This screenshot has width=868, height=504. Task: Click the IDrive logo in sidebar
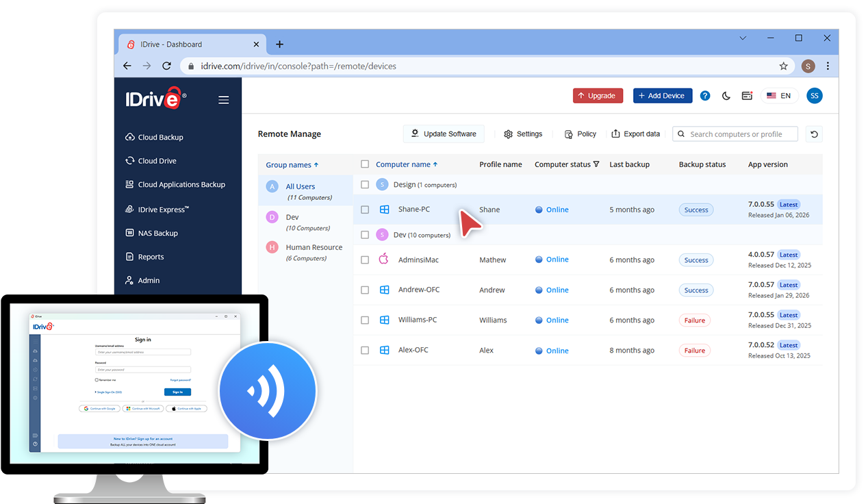coord(155,98)
